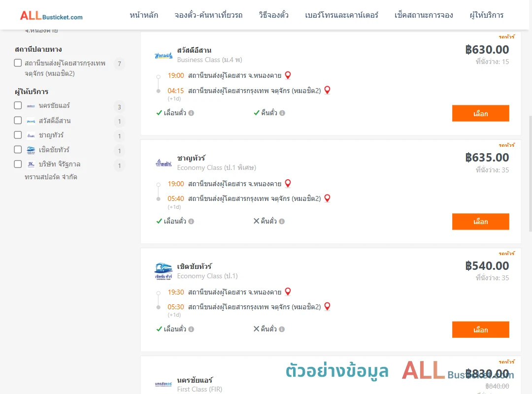The image size is (532, 394).
Task: Select the ฿635.00 ชาญทัวร์ trip with เลือก
Action: coord(480,222)
